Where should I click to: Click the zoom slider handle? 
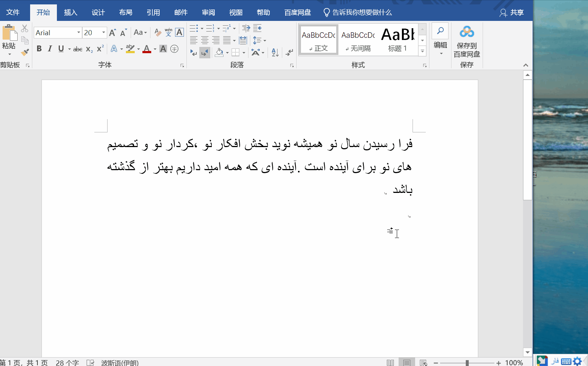pos(467,363)
